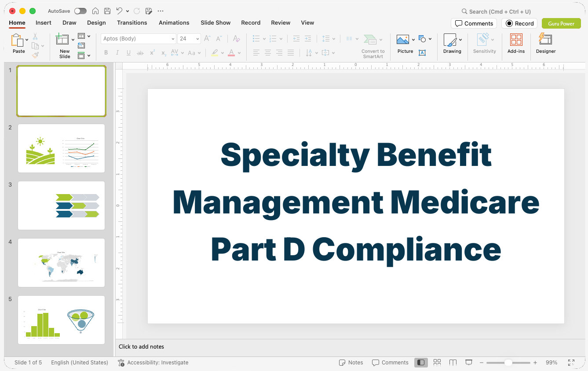Fit slide to window icon

click(571, 362)
